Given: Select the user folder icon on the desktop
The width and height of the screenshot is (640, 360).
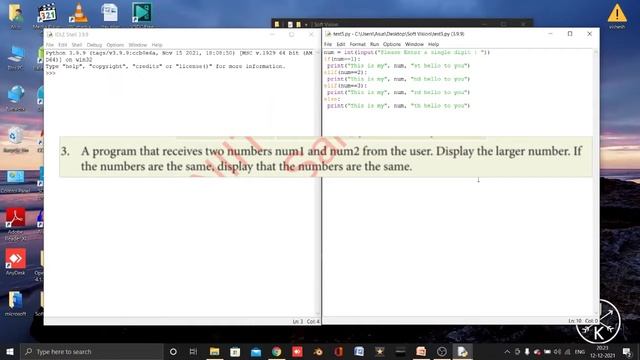Looking at the screenshot, I should (16, 15).
